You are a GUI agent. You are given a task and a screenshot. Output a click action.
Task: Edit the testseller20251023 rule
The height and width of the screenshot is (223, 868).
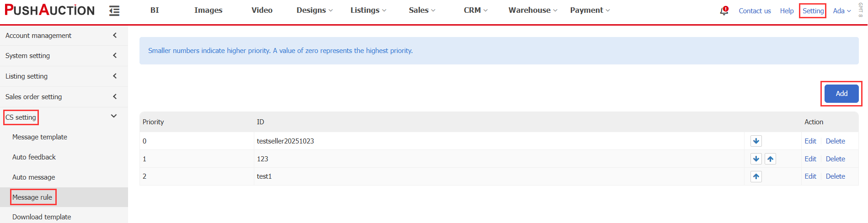pos(810,141)
